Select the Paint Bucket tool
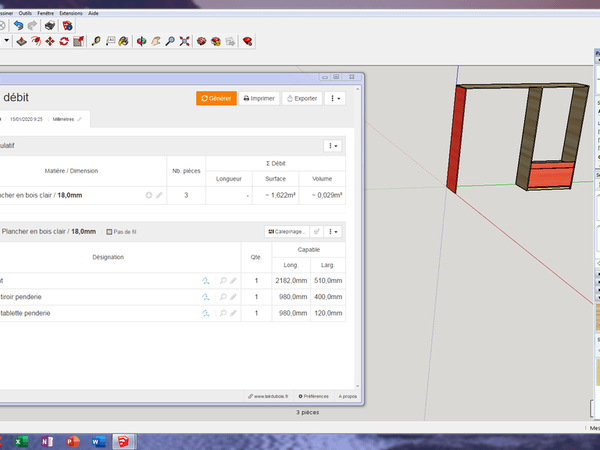This screenshot has height=450, width=600. tap(125, 41)
